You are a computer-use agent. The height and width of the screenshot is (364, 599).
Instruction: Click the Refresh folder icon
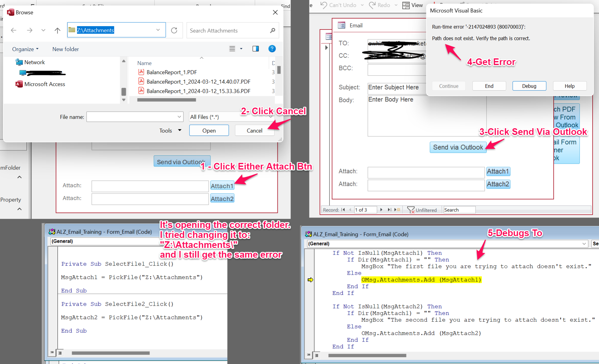[174, 30]
